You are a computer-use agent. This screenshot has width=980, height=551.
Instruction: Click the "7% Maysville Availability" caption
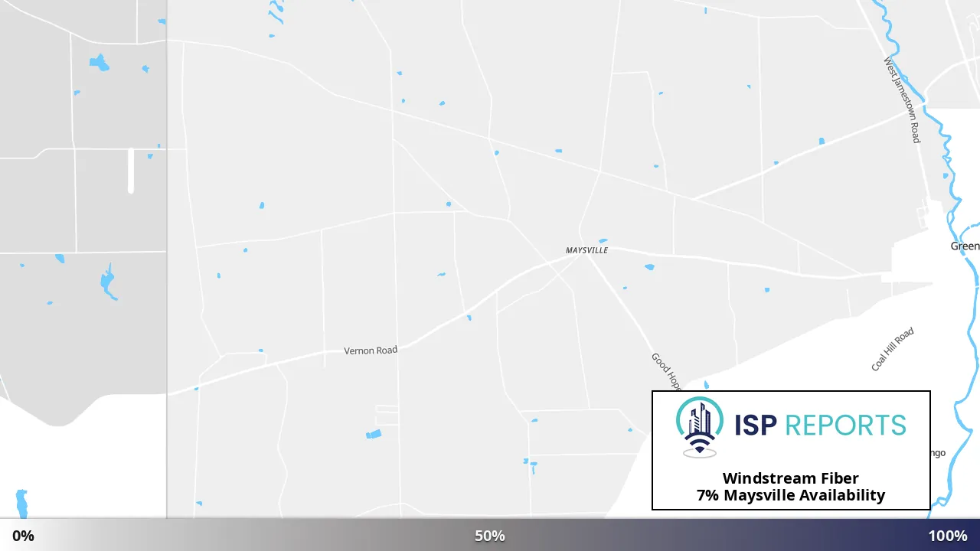791,495
